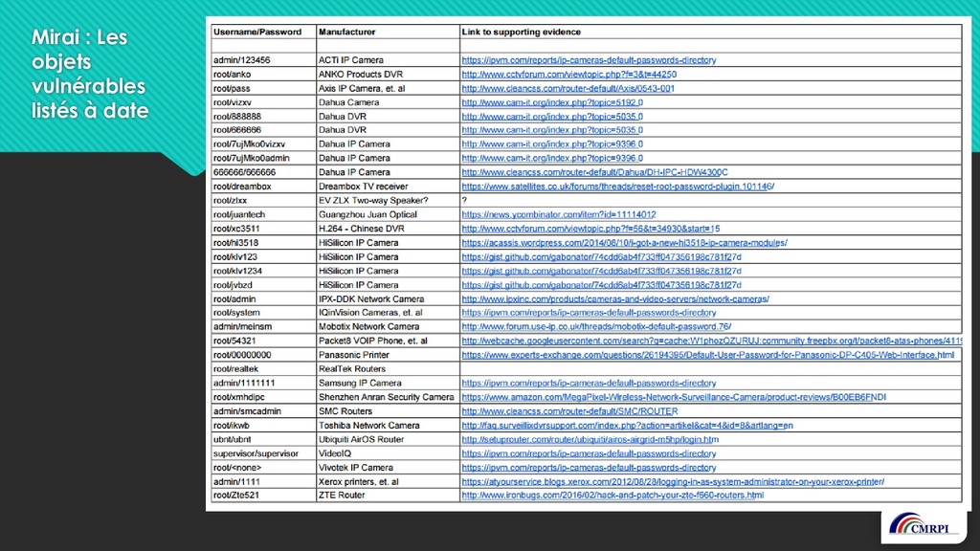Viewport: 980px width, 551px height.
Task: Open webcache.googleusercontent.com link
Action: tap(712, 341)
